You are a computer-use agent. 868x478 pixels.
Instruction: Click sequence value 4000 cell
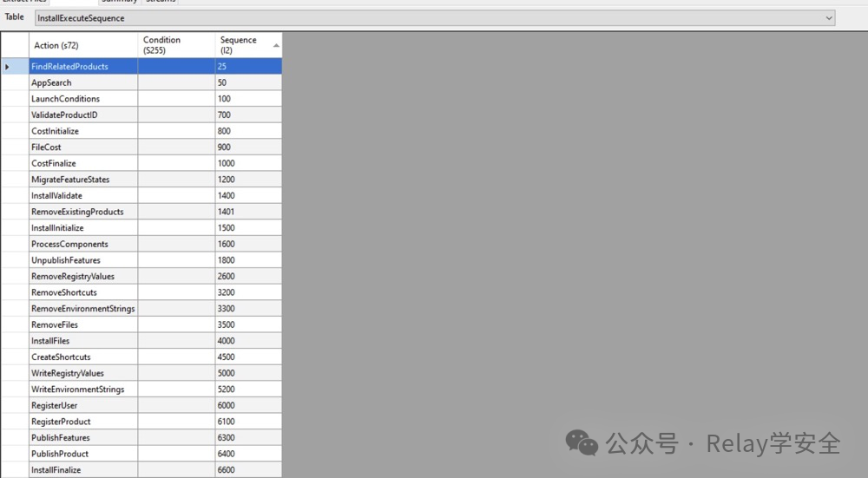(x=248, y=341)
